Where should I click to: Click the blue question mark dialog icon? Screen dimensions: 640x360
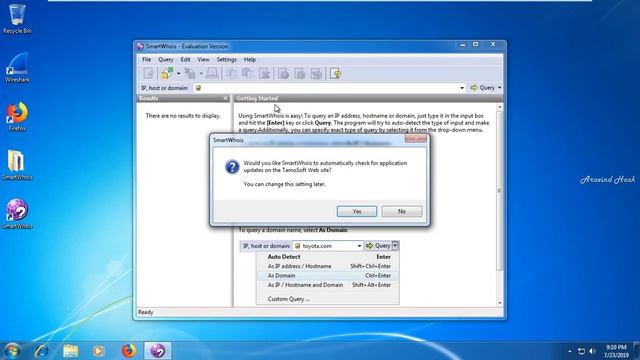(x=232, y=167)
